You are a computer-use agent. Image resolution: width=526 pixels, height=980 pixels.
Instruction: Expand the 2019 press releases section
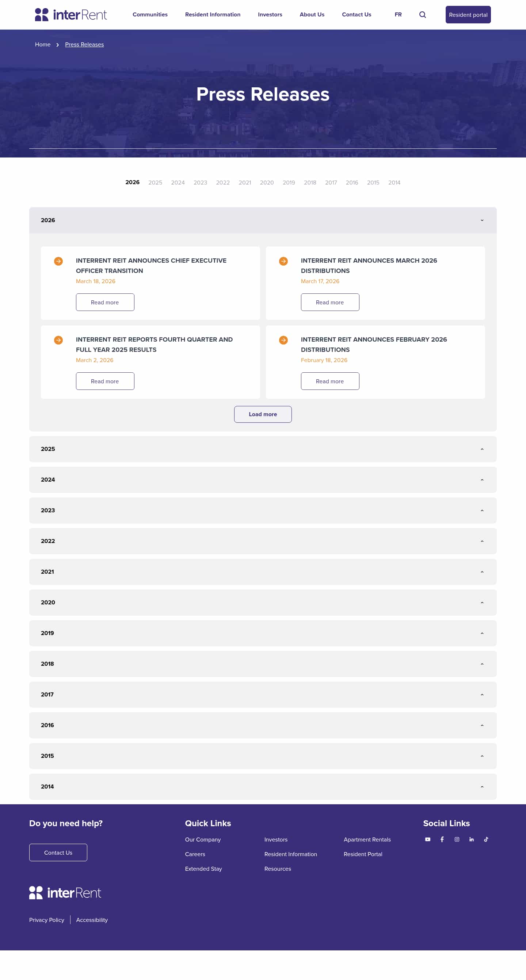[482, 633]
